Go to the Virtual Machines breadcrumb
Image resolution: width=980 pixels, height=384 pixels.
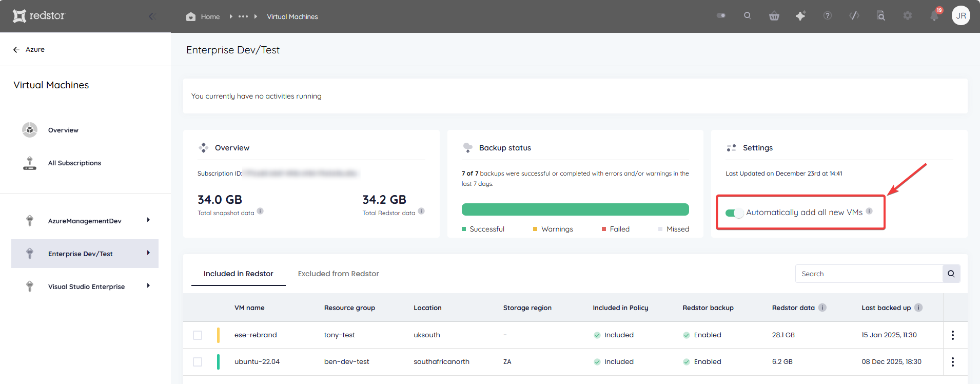pos(292,16)
